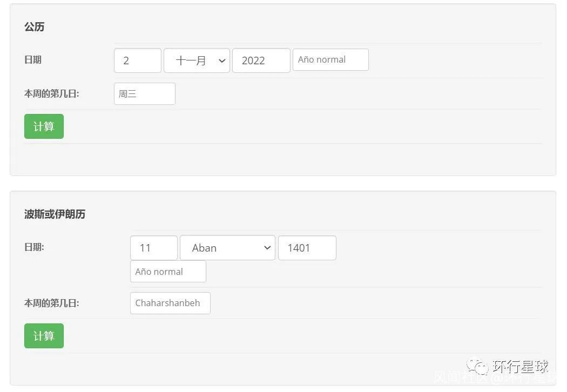Click the Persian day field showing 11

tap(153, 248)
